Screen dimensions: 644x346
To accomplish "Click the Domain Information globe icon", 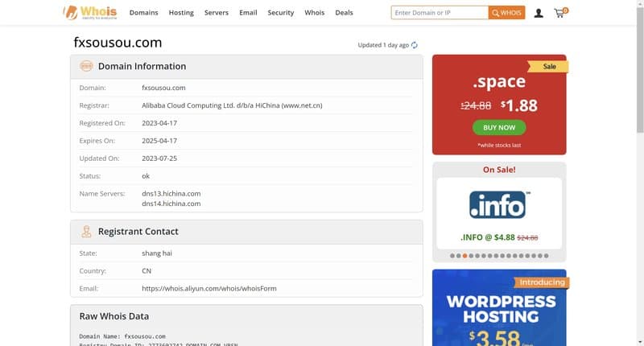I will tap(86, 66).
